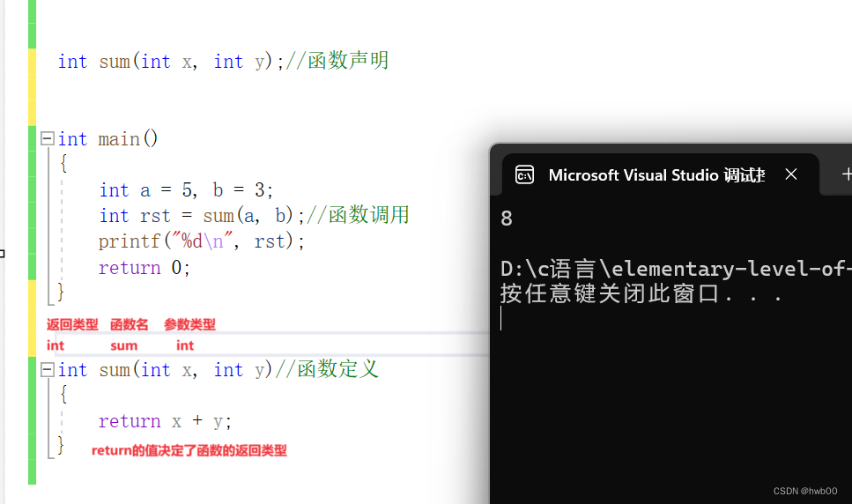852x504 pixels.
Task: Click the printf statement line
Action: point(201,241)
